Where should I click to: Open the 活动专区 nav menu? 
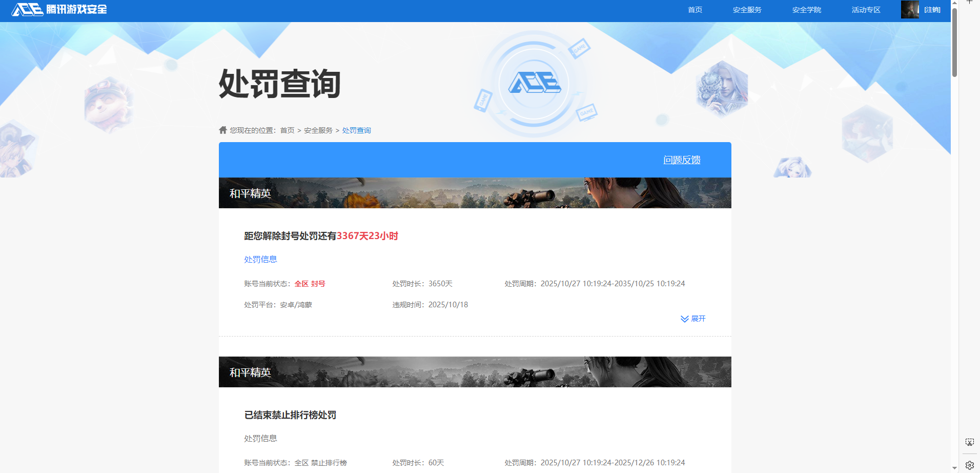[866, 10]
